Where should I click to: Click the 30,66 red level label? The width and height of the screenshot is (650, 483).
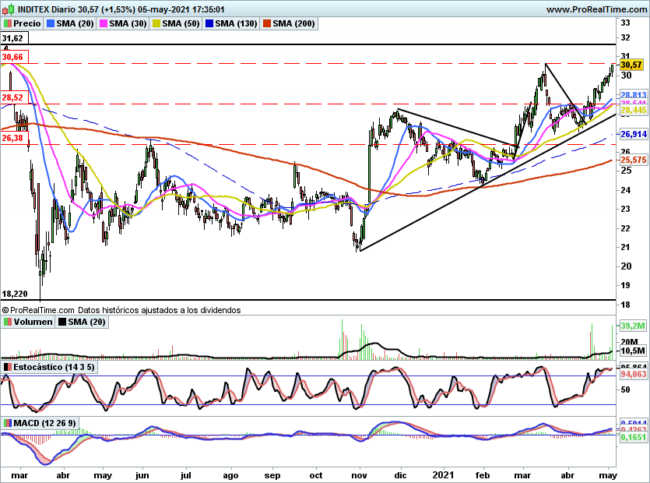coord(14,57)
